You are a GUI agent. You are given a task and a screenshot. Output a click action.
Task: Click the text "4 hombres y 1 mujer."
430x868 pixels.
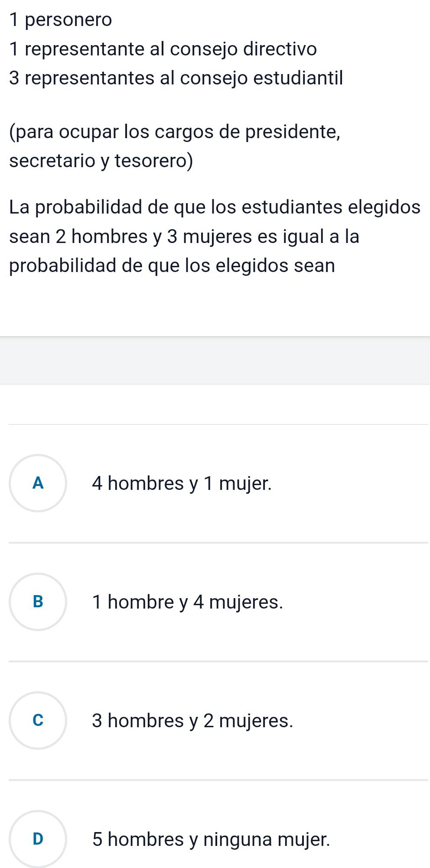click(182, 483)
